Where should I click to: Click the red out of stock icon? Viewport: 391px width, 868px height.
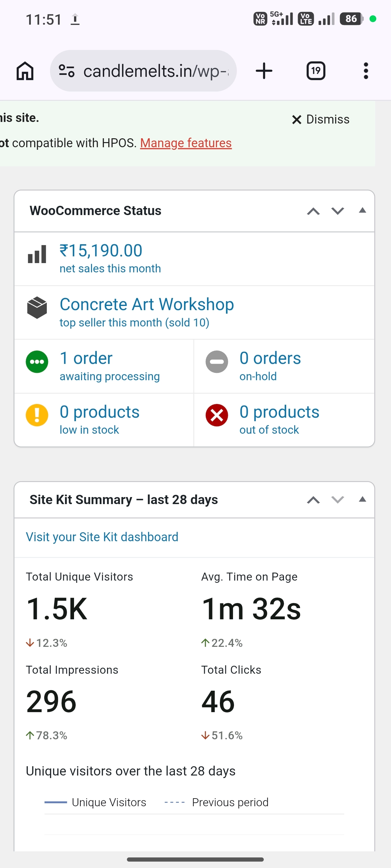click(217, 415)
